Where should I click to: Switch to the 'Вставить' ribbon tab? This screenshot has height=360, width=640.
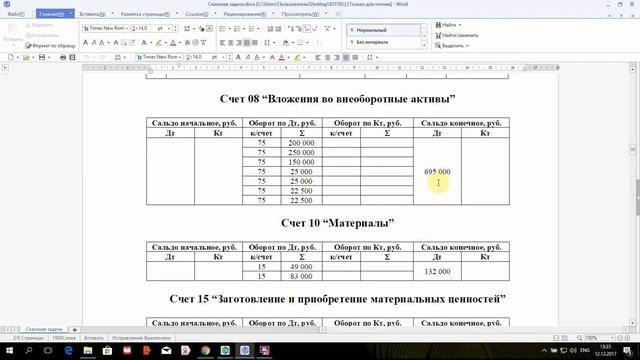(92, 14)
